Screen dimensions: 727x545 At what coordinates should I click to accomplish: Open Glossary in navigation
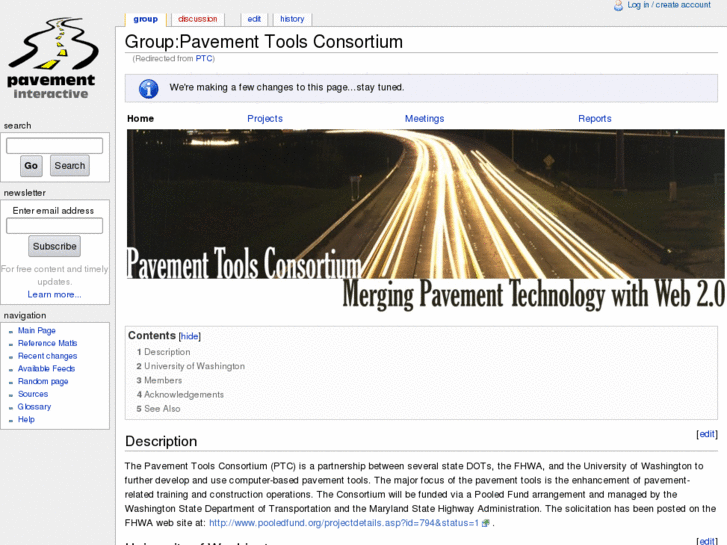tap(34, 407)
